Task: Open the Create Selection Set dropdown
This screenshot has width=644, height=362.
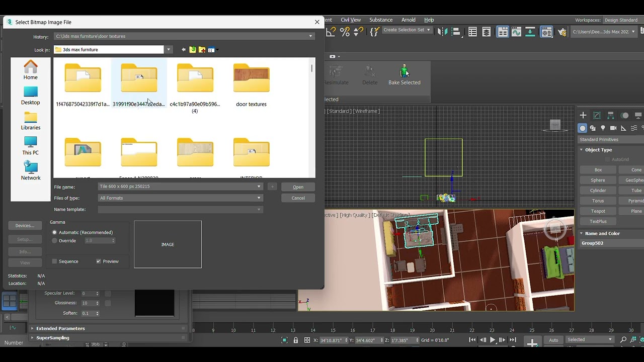Action: tap(428, 30)
